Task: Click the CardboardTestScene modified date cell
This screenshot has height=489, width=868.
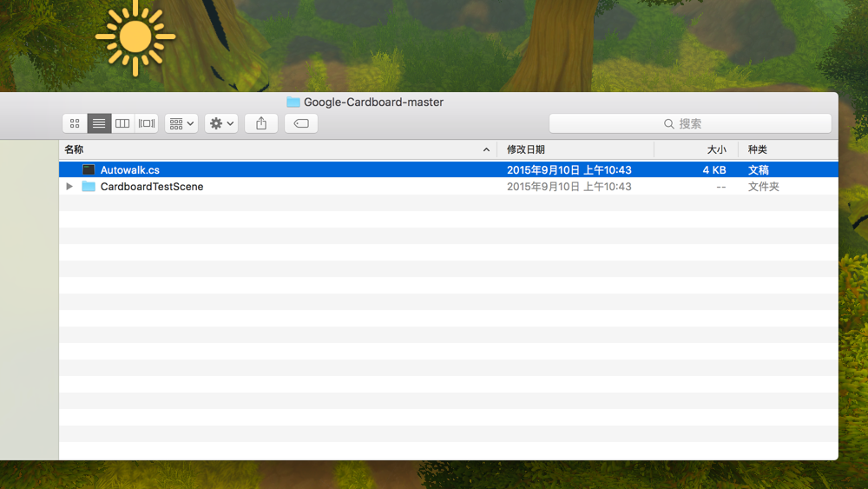Action: [569, 187]
